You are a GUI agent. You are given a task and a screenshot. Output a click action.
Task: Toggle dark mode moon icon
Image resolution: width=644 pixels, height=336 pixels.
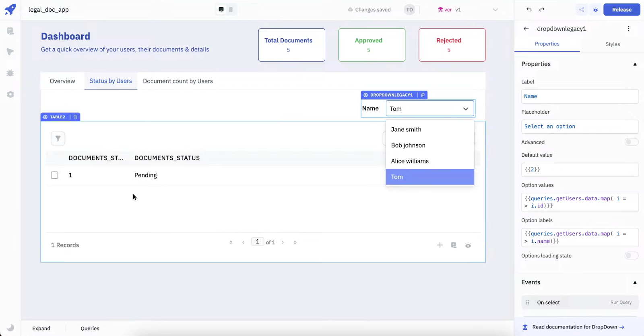10,328
